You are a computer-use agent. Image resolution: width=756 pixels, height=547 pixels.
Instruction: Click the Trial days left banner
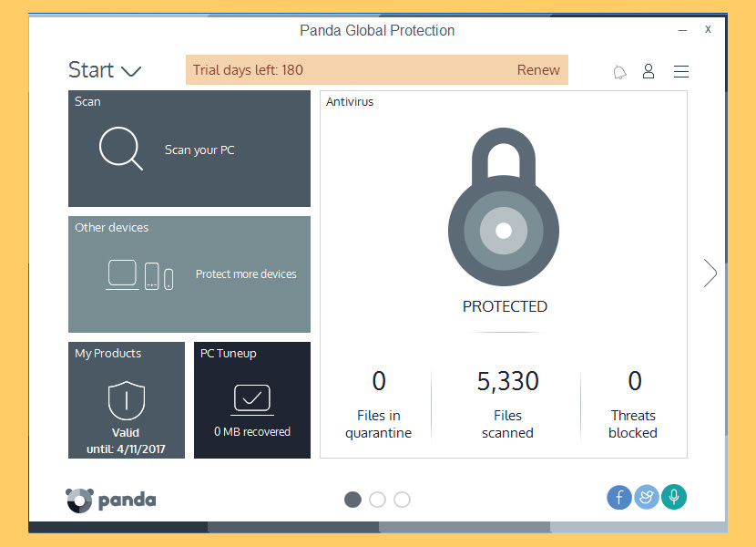click(377, 70)
